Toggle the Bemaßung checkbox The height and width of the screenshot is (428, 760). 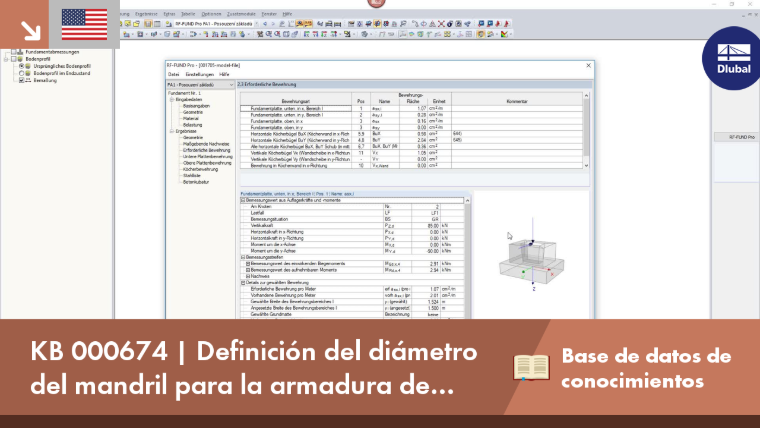(21, 80)
